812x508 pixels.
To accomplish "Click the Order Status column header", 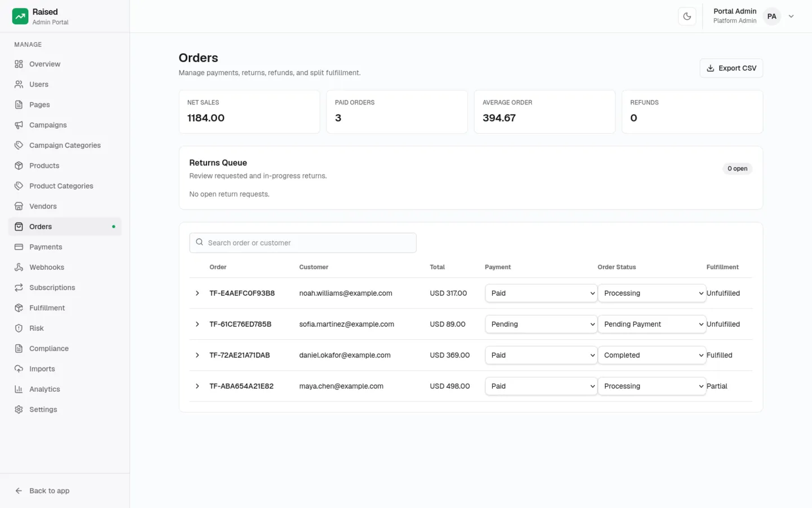I will 617,267.
